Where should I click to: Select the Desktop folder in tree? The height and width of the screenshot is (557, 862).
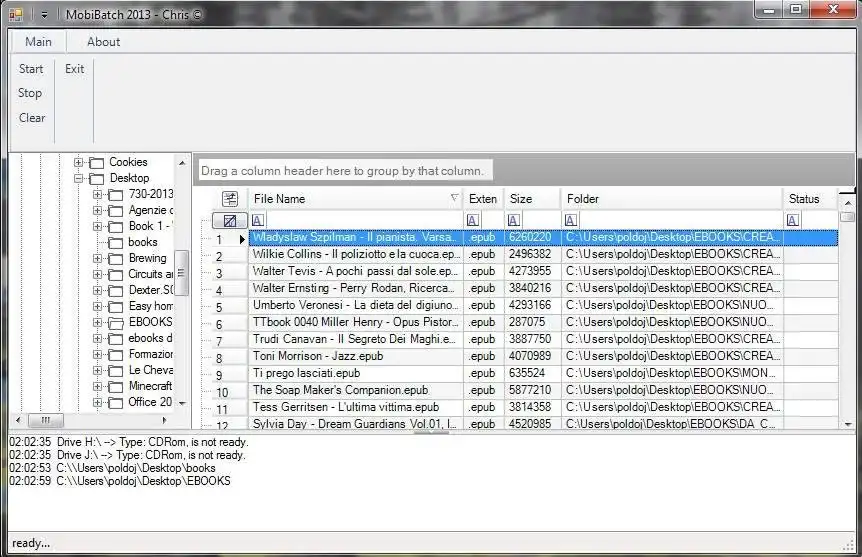pyautogui.click(x=129, y=178)
